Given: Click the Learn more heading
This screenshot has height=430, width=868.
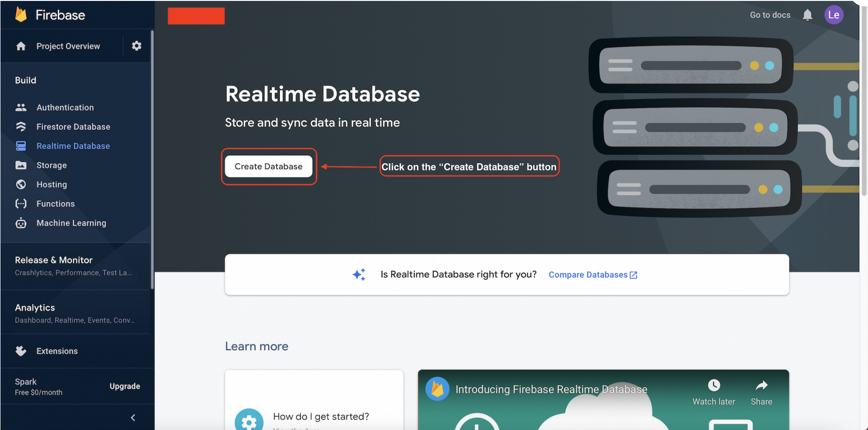Looking at the screenshot, I should coord(257,346).
